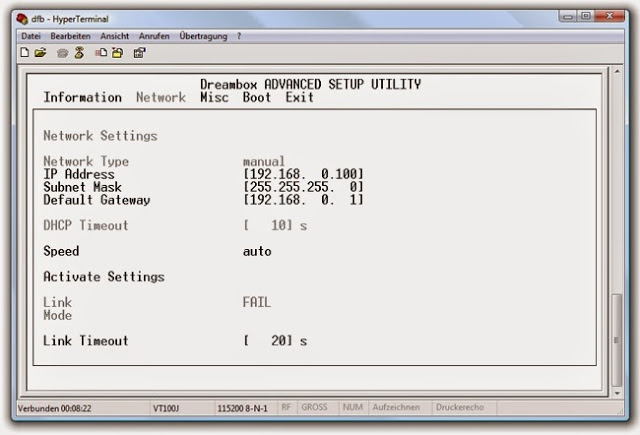Viewport: 640px width, 435px height.
Task: Click the Default Gateway field 192.168.0.1
Action: 303,200
